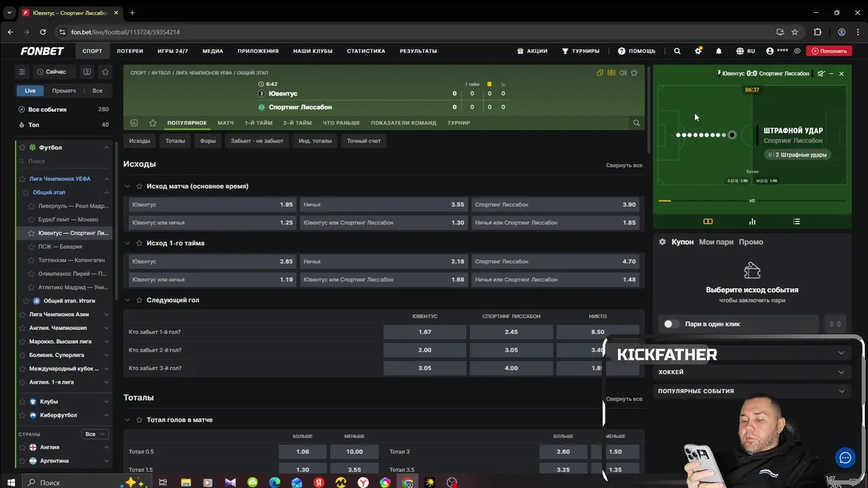Open the ИГРЫ 24/7 menu
The image size is (868, 488).
173,51
